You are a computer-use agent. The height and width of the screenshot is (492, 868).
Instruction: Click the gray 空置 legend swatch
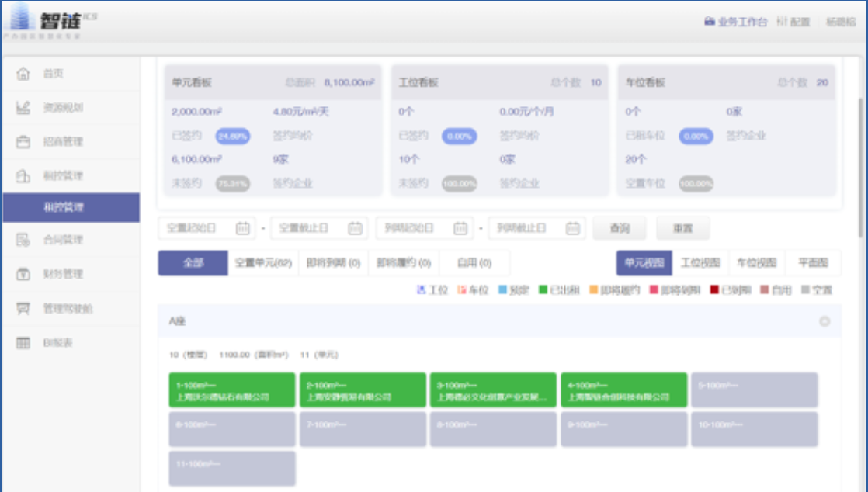[805, 290]
